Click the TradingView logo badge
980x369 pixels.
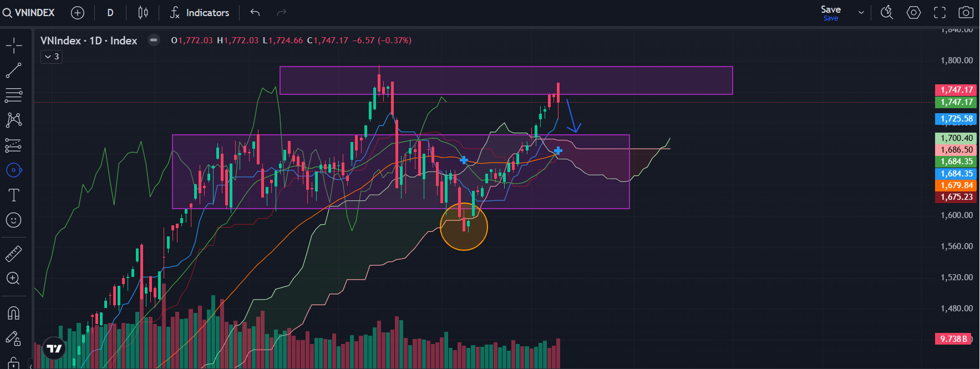[54, 348]
